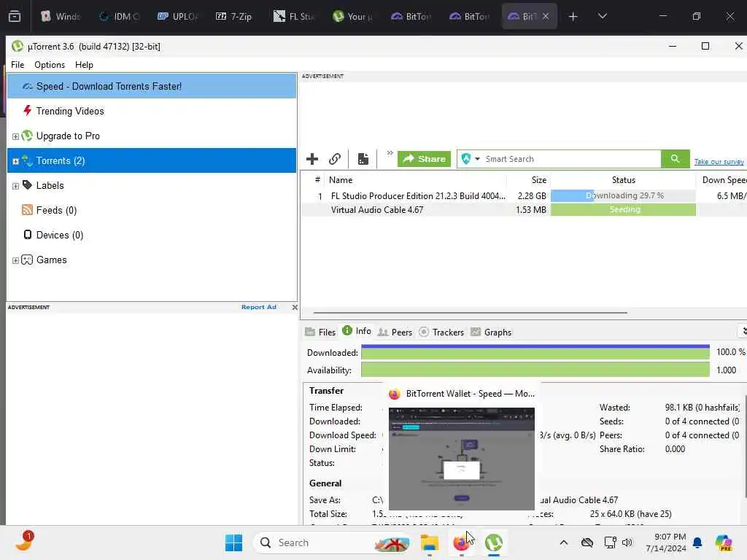
Task: Click the uTorrent taskbar icon
Action: [494, 542]
